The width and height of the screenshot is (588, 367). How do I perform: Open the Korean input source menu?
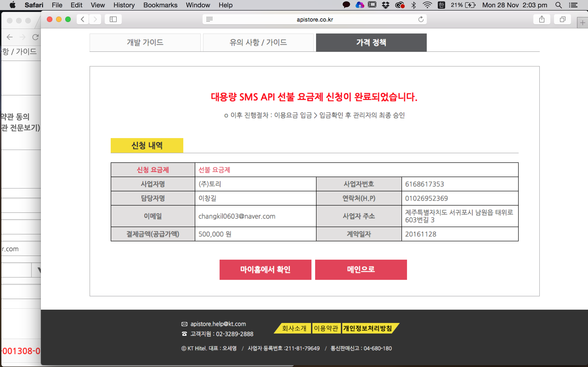(x=441, y=5)
